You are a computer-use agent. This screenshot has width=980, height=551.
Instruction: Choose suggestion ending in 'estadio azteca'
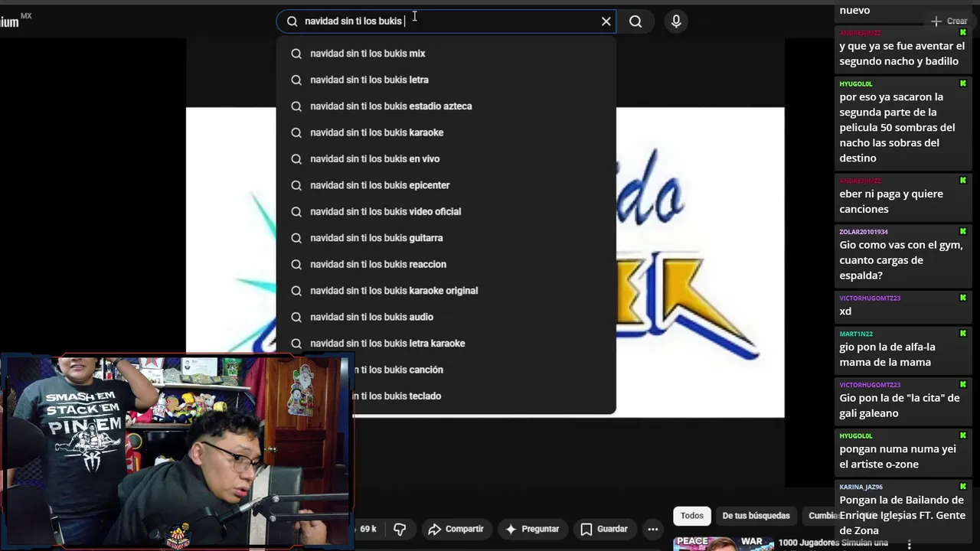tap(446, 106)
